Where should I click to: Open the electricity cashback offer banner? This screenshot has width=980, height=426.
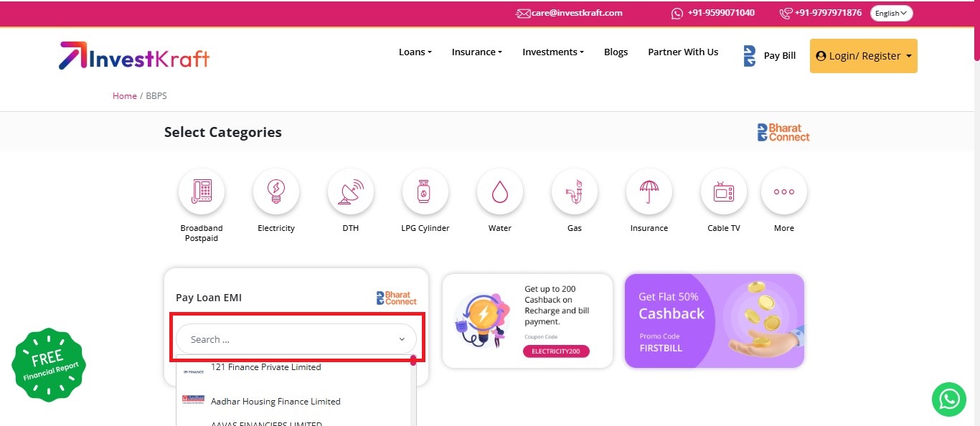click(528, 321)
